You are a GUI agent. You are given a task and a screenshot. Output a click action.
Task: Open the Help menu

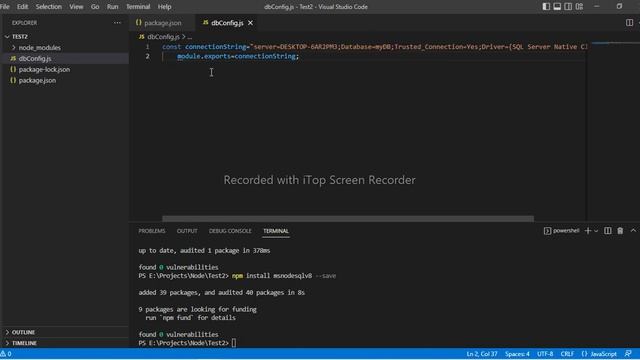164,7
